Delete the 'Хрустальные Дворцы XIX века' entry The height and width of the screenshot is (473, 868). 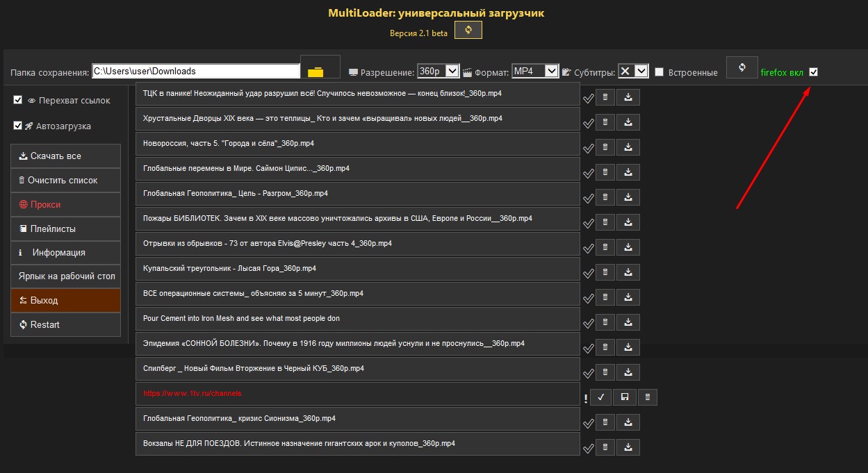tap(605, 122)
